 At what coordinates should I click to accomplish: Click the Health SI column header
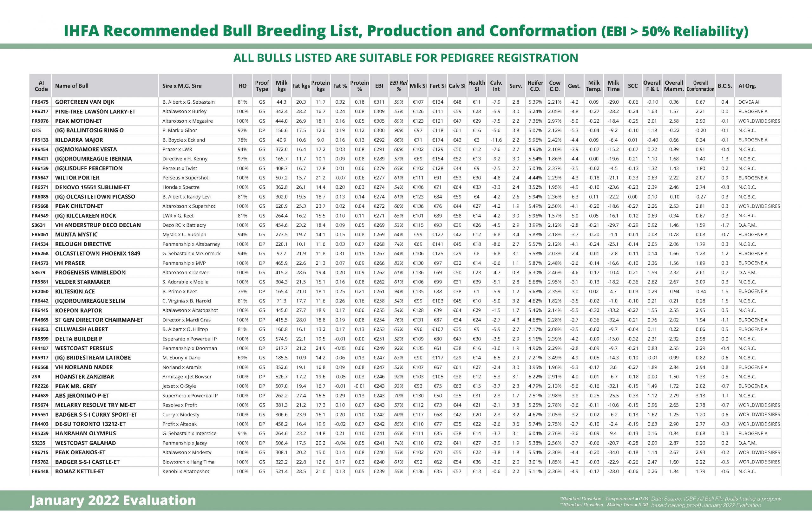tap(476, 86)
